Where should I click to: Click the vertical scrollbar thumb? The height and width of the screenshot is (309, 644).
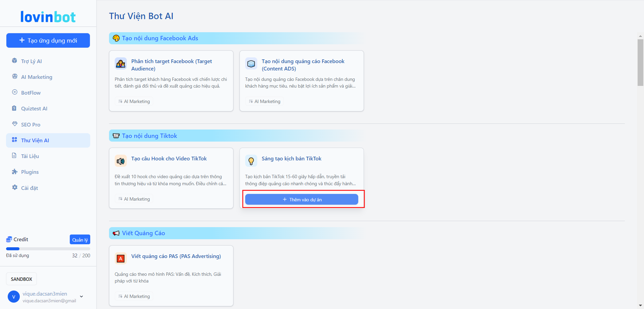pos(640,62)
